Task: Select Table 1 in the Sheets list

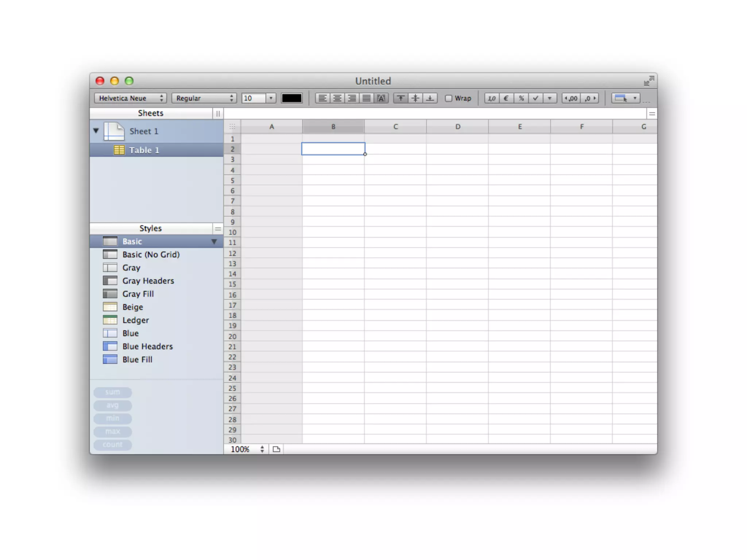Action: [x=144, y=150]
